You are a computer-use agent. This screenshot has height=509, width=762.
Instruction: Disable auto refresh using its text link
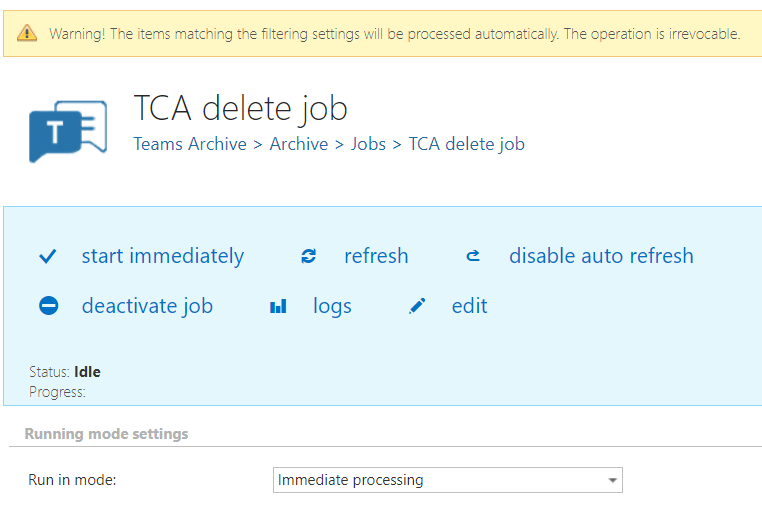click(601, 256)
